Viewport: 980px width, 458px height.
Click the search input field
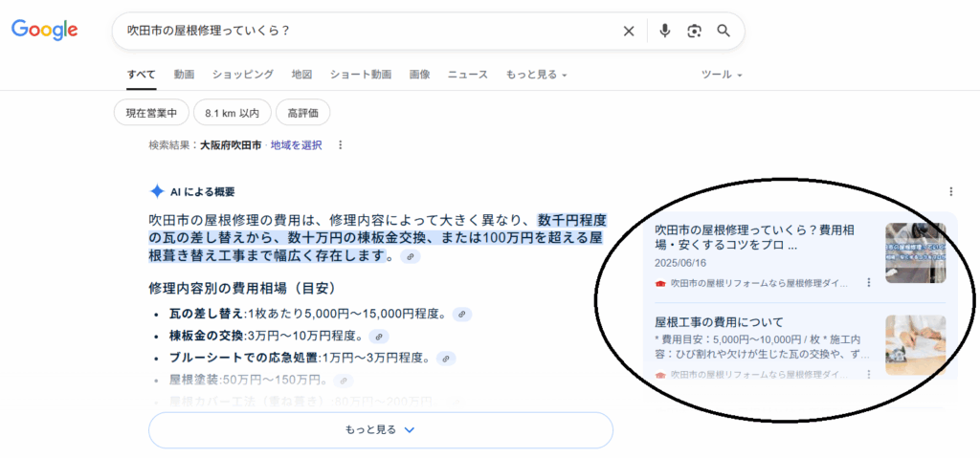click(364, 32)
